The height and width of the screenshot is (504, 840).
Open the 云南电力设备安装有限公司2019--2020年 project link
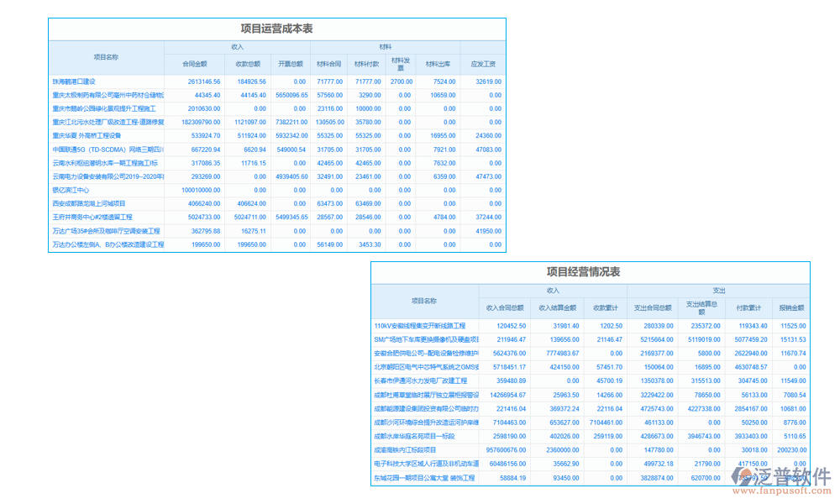point(108,176)
